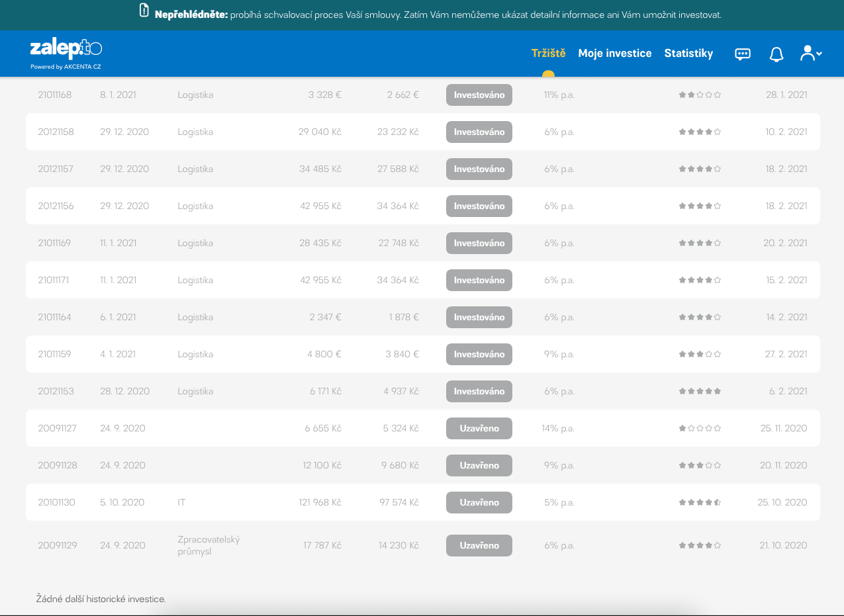Click star rating of loan 20121158
The image size is (844, 616).
point(700,132)
